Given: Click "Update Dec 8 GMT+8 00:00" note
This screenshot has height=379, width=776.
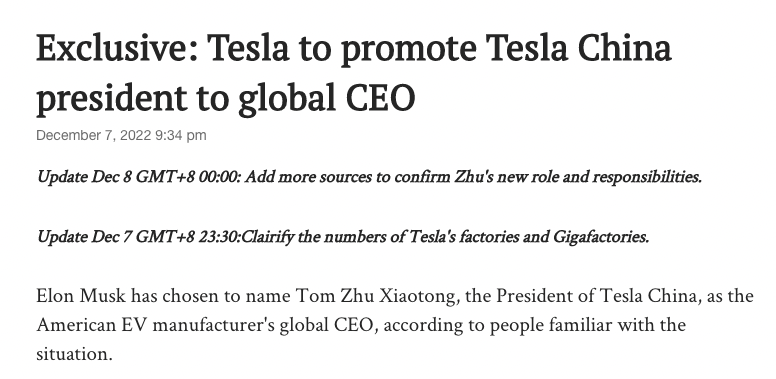Looking at the screenshot, I should click(x=139, y=177).
